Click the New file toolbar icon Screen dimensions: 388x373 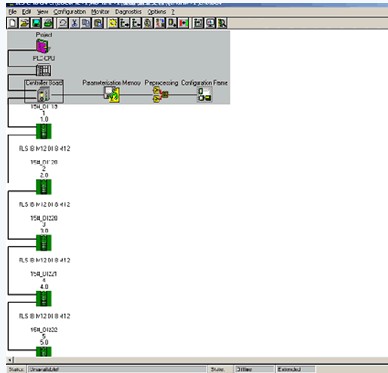tap(13, 23)
